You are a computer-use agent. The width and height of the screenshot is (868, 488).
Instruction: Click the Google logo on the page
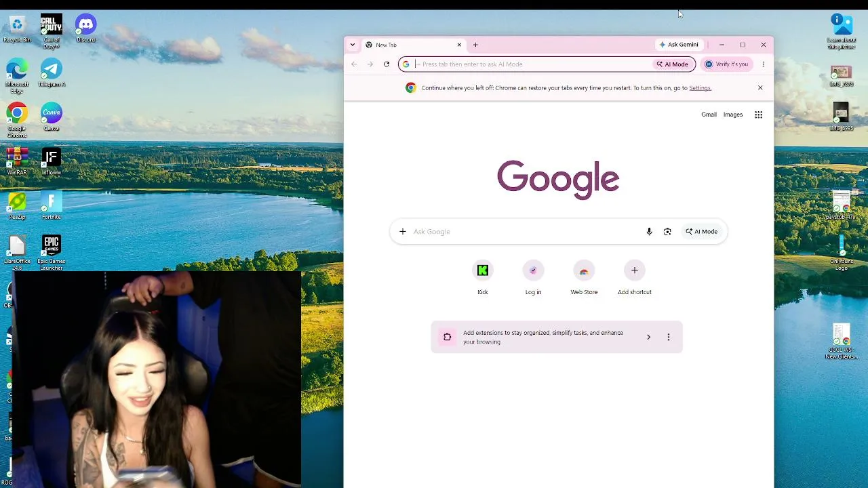pos(558,180)
